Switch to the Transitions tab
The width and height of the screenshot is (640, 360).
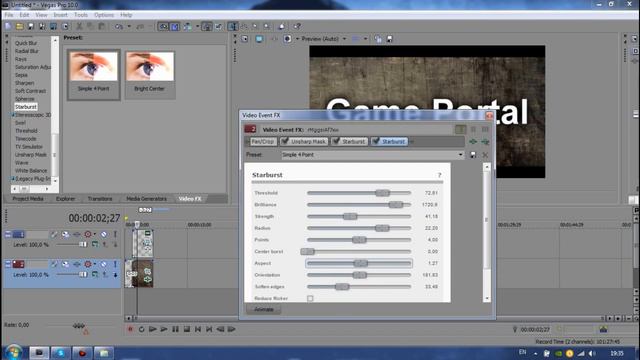click(100, 199)
